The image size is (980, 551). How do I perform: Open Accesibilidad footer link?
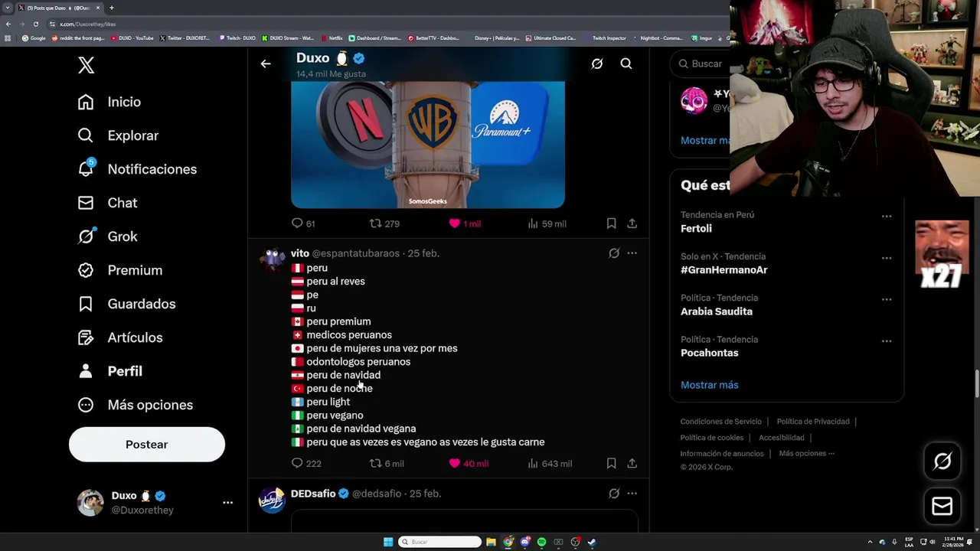(781, 438)
